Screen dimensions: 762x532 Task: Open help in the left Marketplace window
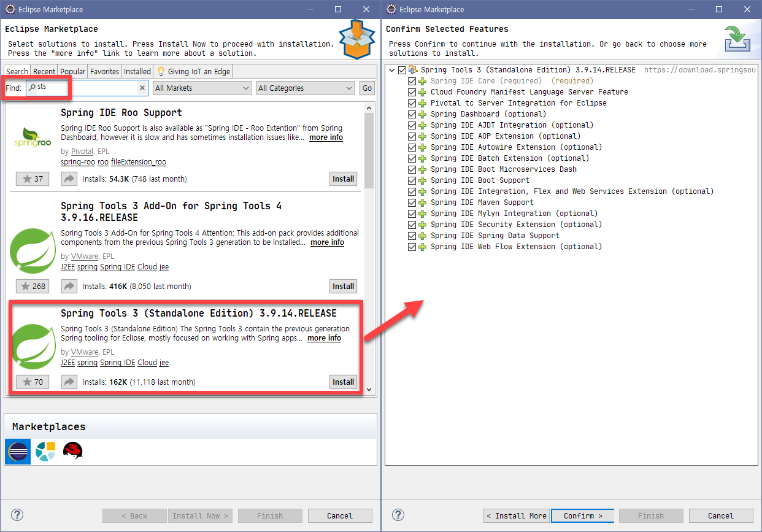click(17, 515)
